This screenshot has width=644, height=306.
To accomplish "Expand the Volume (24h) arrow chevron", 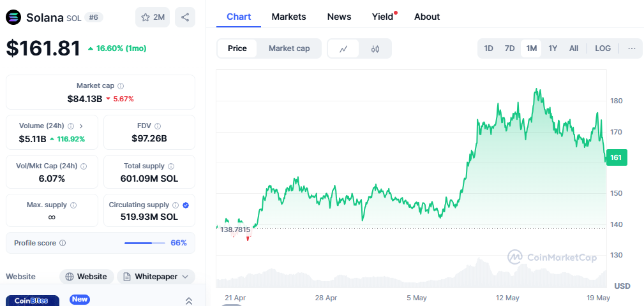I will [x=81, y=126].
